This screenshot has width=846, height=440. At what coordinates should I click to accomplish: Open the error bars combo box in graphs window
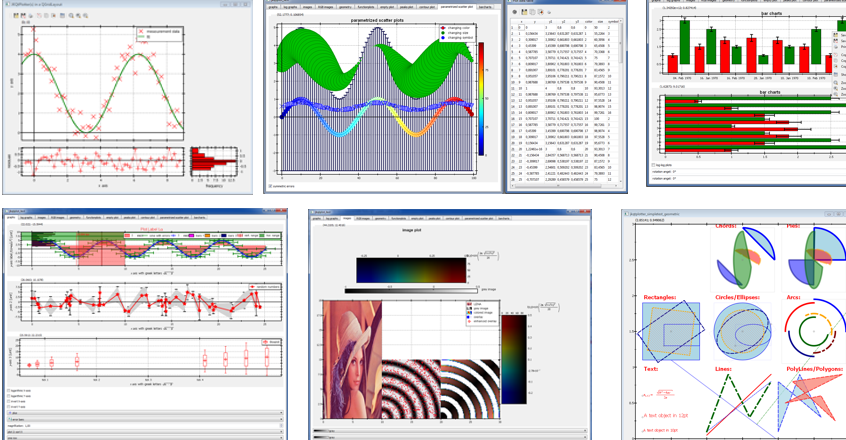[145, 420]
